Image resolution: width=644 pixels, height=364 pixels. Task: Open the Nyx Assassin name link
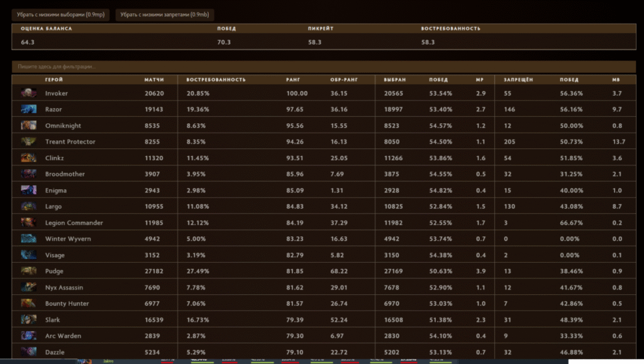[x=64, y=287]
